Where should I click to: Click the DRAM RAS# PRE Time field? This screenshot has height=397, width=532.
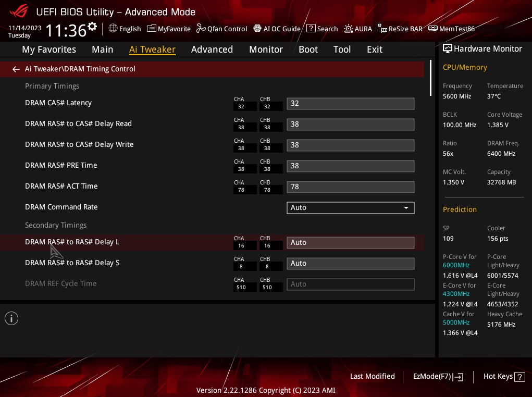(x=351, y=166)
